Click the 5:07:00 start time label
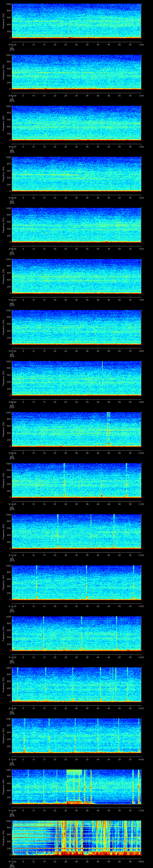 12,351
